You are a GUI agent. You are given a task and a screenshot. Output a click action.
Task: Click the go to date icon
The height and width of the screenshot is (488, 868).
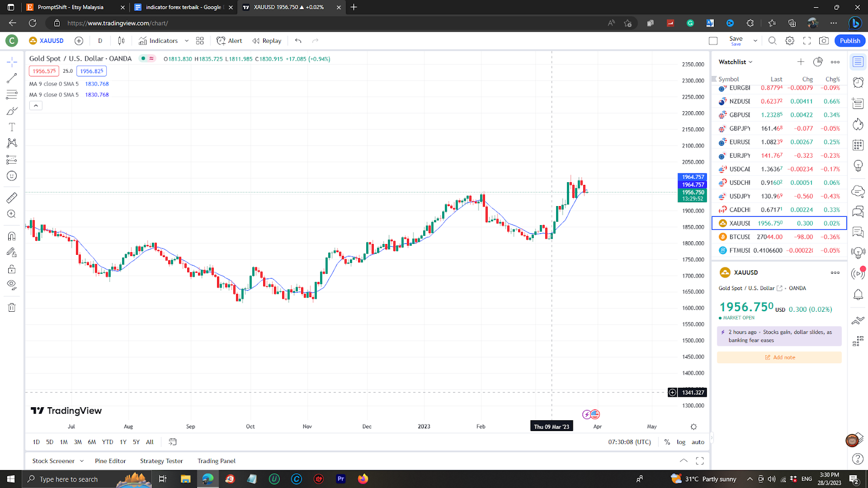point(173,442)
